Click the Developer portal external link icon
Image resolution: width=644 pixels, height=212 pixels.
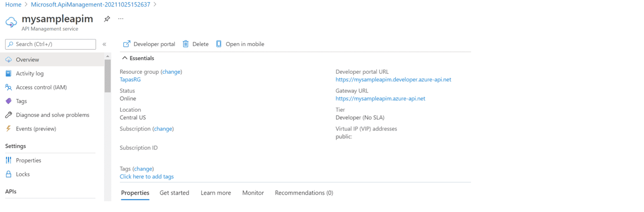click(127, 44)
